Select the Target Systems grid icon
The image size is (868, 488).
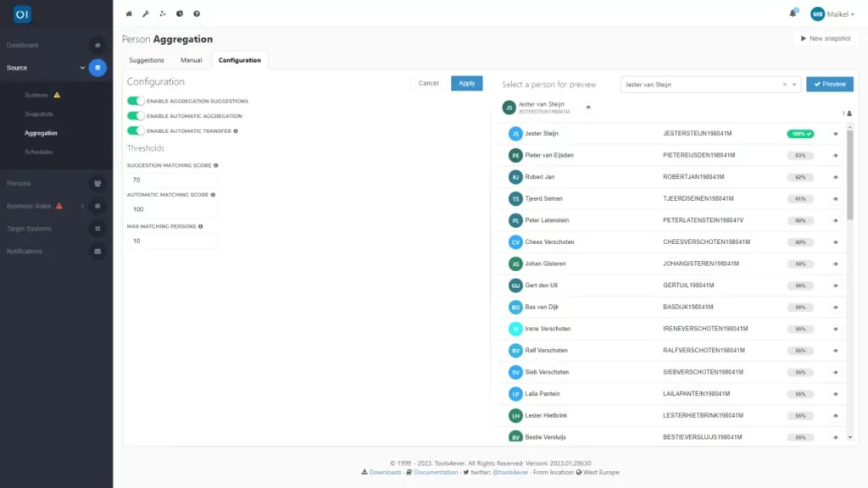click(97, 228)
